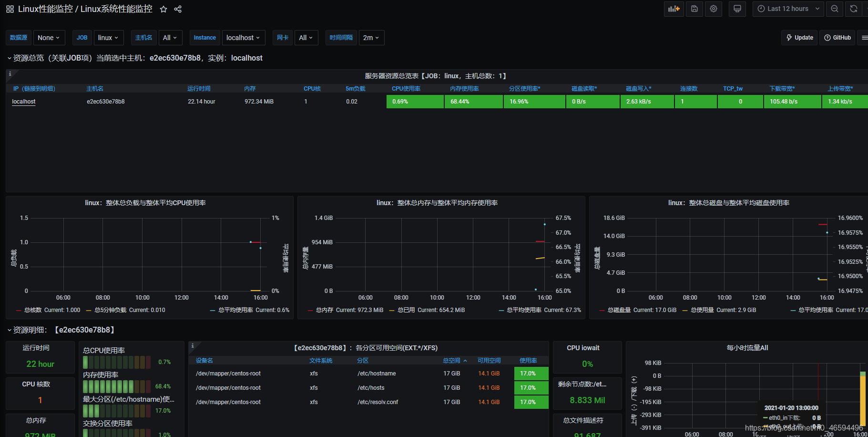Show info for partition space panel
The height and width of the screenshot is (437, 868).
click(193, 345)
